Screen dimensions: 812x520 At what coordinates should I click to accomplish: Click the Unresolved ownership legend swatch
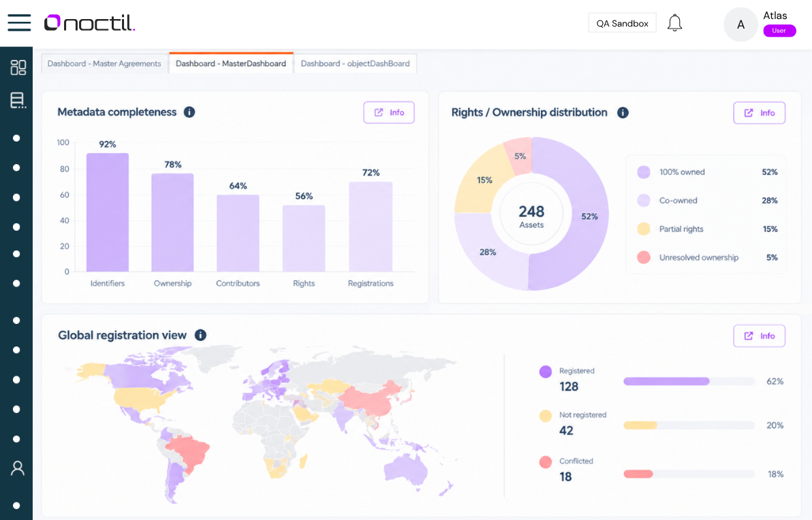tap(644, 258)
